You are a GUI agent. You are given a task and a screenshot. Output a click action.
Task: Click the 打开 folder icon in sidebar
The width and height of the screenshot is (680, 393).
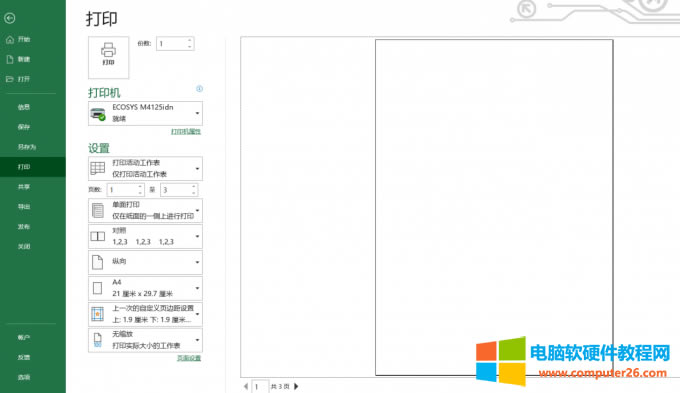[x=10, y=79]
